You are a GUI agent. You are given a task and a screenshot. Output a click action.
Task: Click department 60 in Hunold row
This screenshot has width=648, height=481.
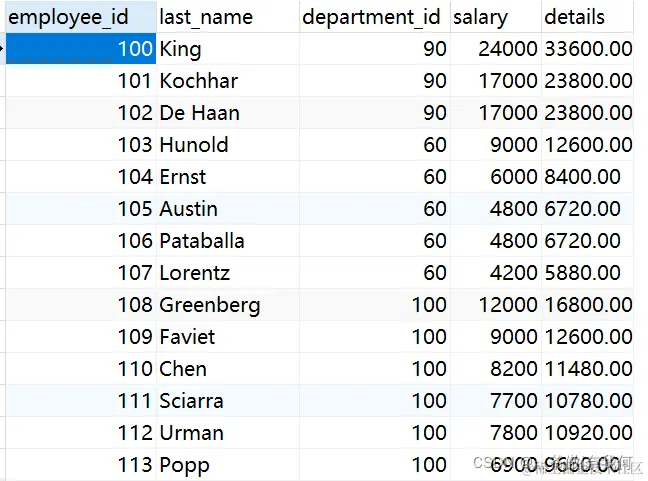click(375, 145)
